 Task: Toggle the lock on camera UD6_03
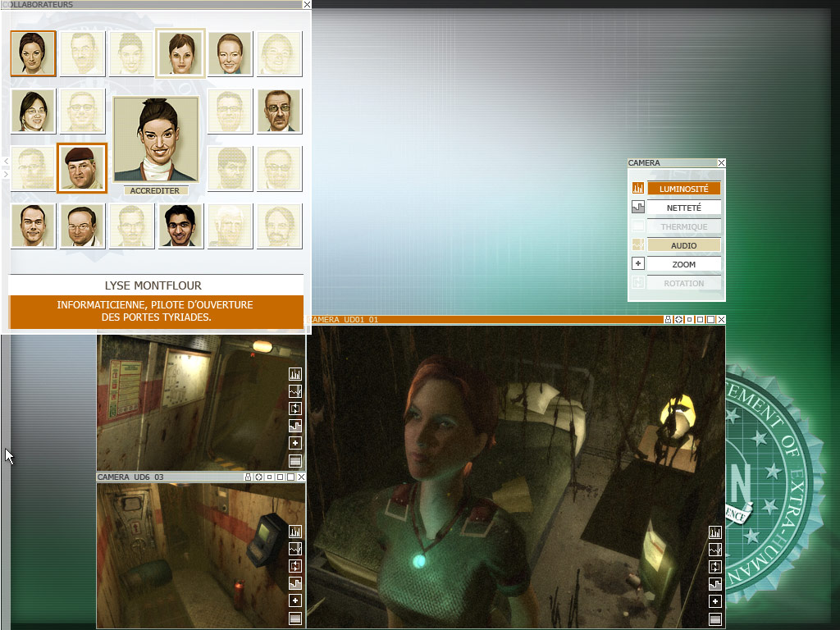248,477
